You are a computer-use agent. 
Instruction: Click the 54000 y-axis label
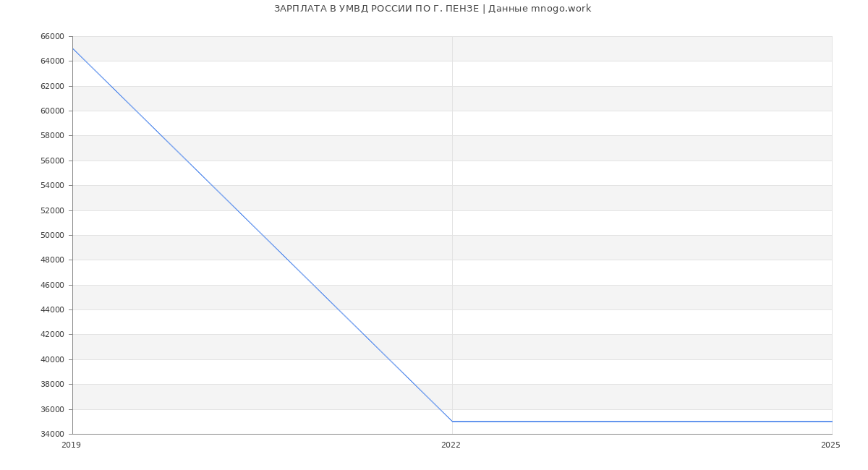point(52,185)
